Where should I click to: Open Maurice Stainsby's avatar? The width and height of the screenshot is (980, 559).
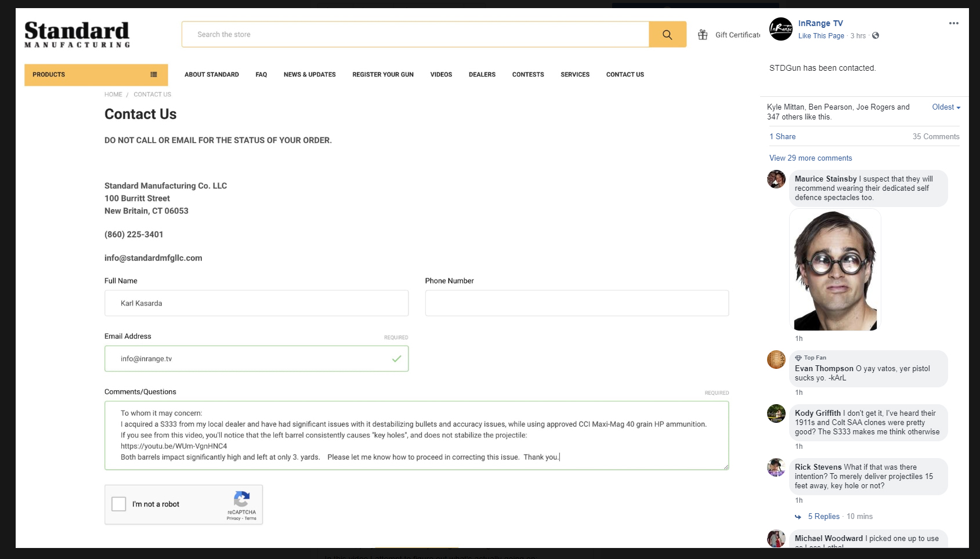tap(776, 179)
